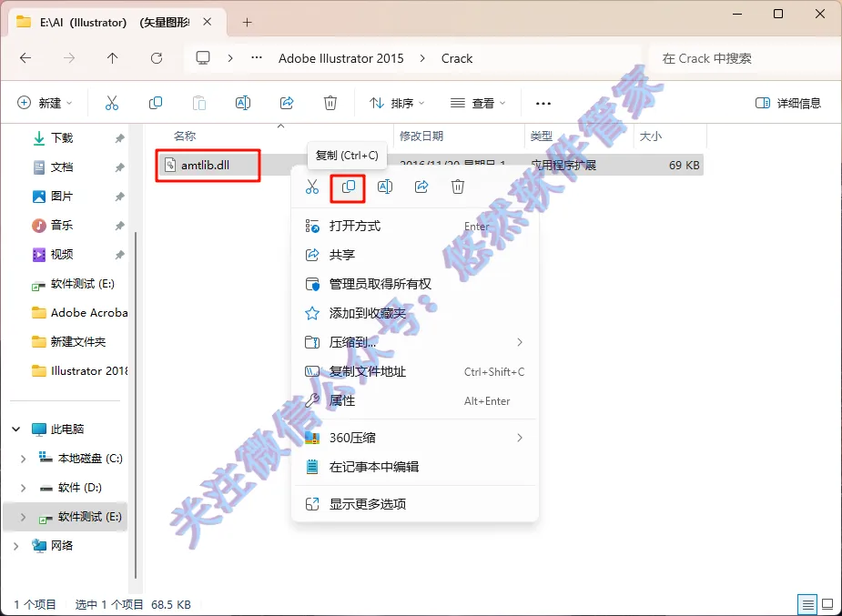The image size is (842, 616).
Task: Click the Delete trash icon in the toolbar
Action: click(330, 103)
